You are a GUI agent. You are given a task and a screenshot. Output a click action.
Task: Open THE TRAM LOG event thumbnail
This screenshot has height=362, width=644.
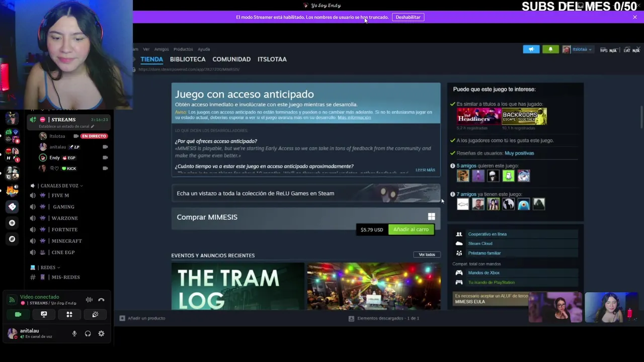point(237,286)
